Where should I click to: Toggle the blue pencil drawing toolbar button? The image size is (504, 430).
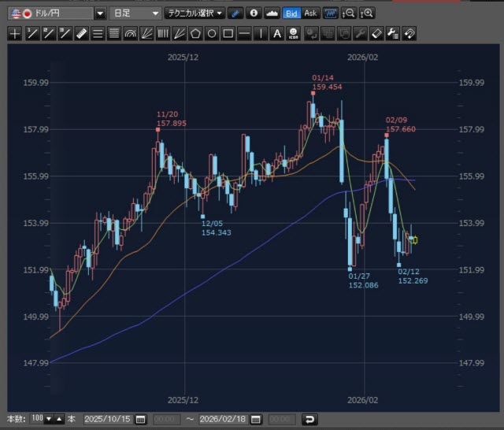235,13
